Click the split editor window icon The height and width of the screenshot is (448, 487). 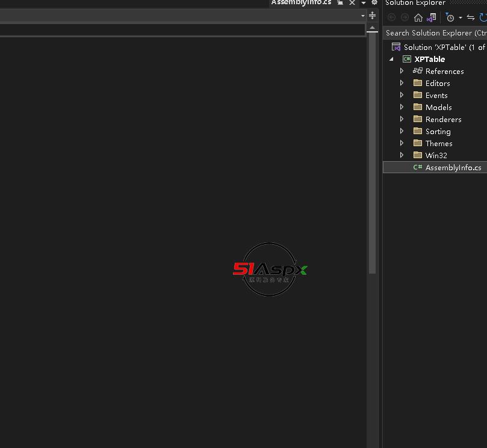click(372, 16)
